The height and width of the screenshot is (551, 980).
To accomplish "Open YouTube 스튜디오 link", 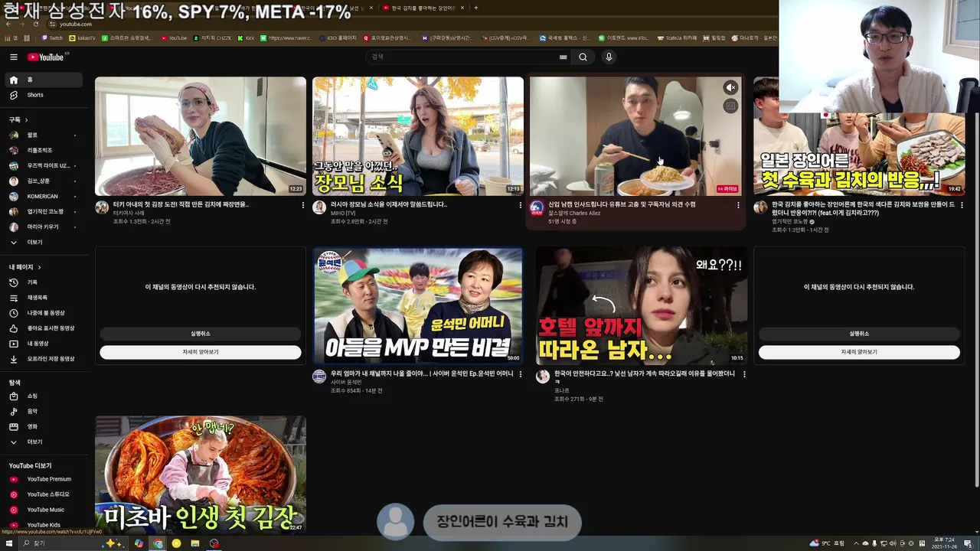I will tap(44, 495).
